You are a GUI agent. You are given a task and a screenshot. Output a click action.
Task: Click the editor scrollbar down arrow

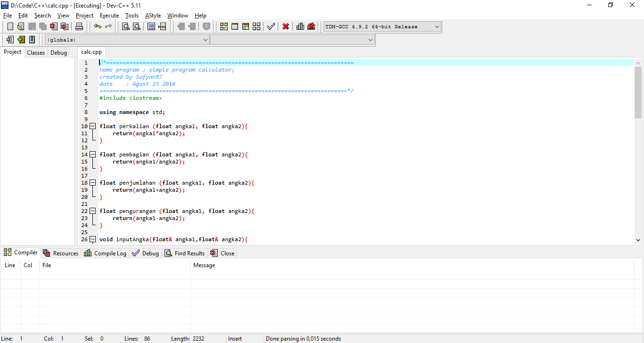click(x=638, y=240)
